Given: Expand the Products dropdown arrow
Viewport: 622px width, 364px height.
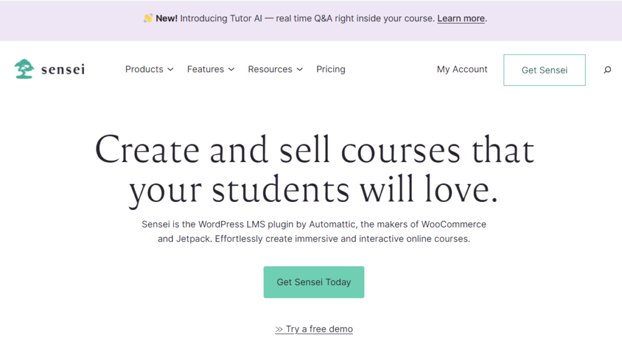Looking at the screenshot, I should (171, 70).
